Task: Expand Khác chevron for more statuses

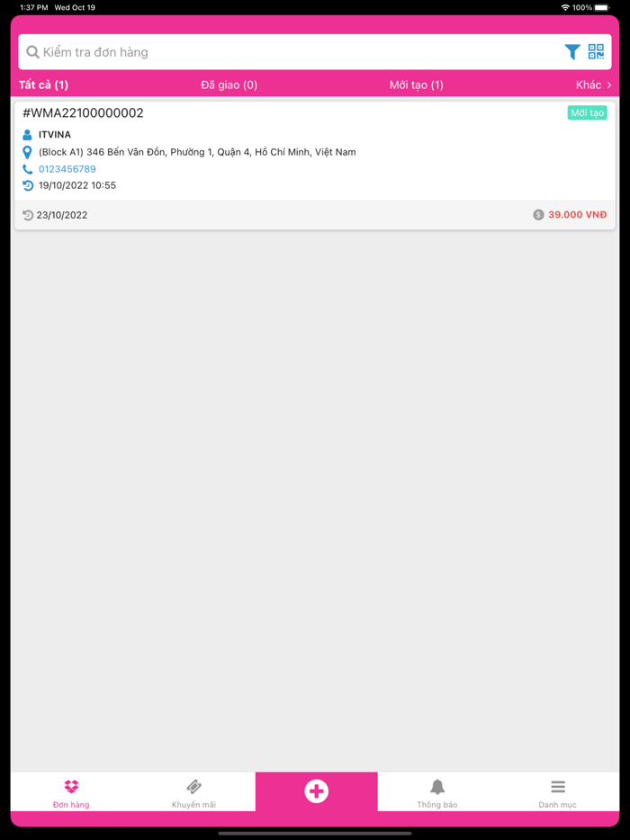Action: point(593,85)
